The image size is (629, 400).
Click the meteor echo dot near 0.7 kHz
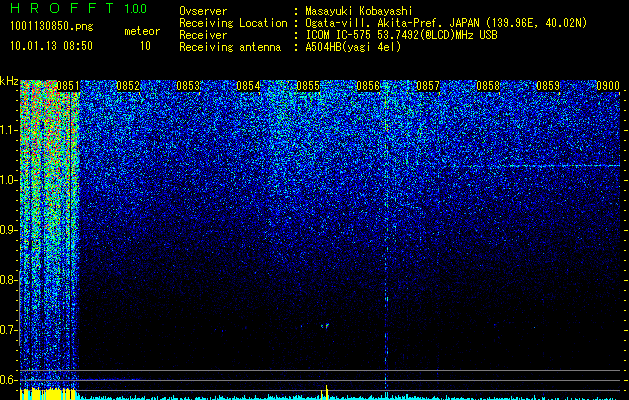pyautogui.click(x=325, y=325)
